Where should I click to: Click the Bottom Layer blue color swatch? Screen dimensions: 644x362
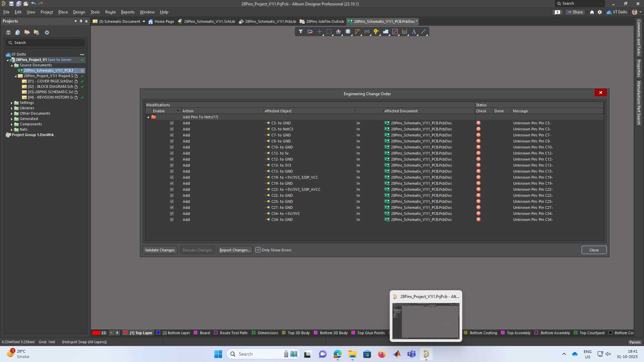[159, 333]
